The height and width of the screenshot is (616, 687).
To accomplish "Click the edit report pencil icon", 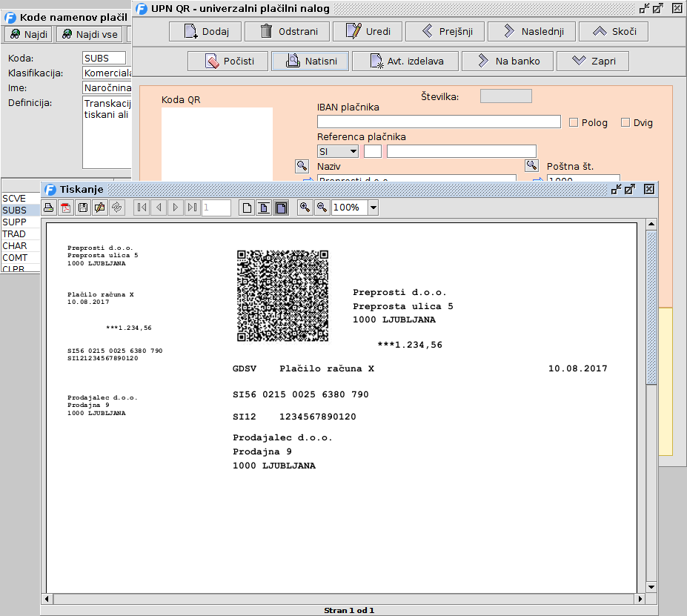I will point(100,208).
